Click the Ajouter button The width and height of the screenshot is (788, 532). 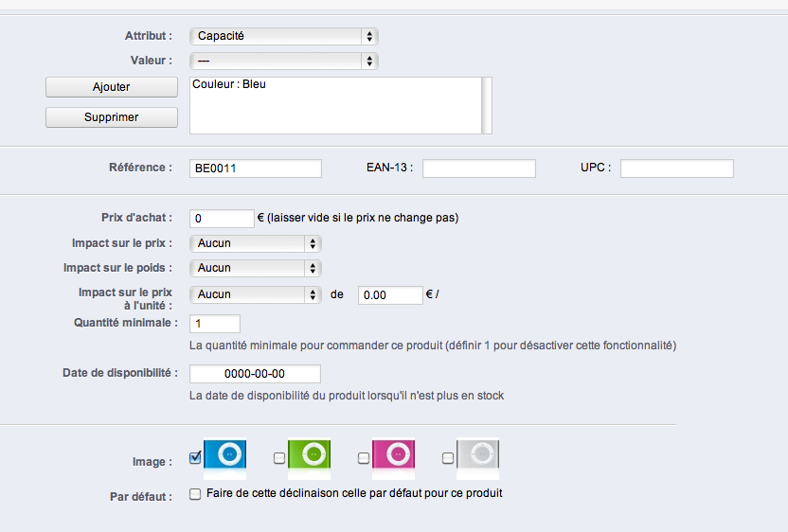[112, 87]
